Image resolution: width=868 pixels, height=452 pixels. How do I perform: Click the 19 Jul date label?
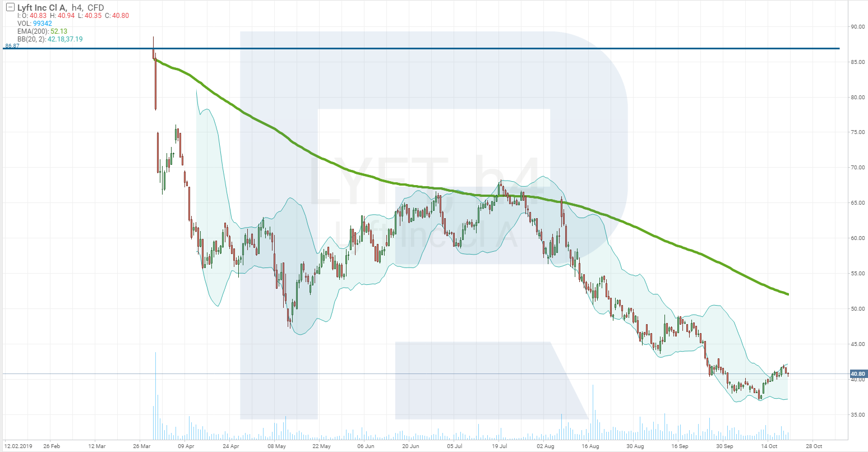click(x=500, y=447)
